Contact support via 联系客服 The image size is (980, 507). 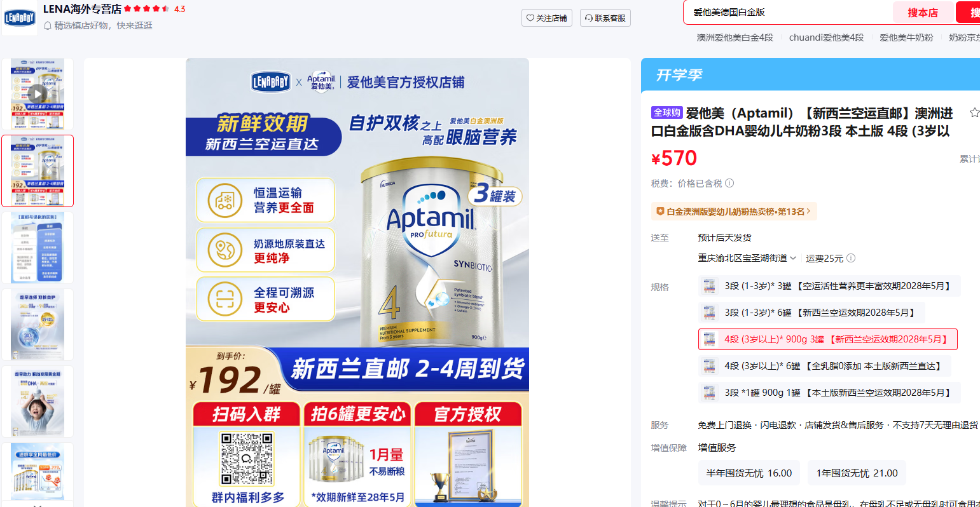[605, 18]
